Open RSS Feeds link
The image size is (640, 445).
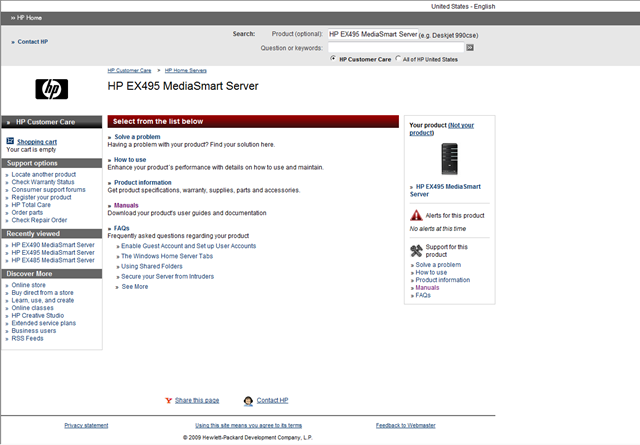pos(27,338)
